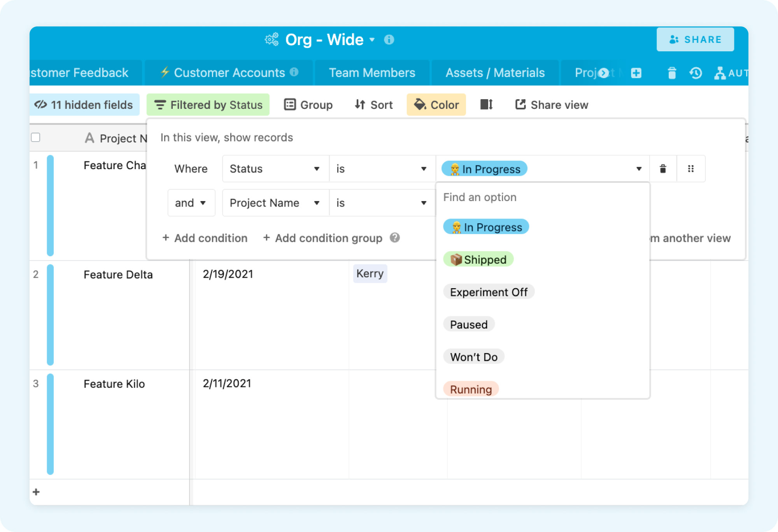
Task: Select the header select-all checkbox
Action: pos(36,137)
